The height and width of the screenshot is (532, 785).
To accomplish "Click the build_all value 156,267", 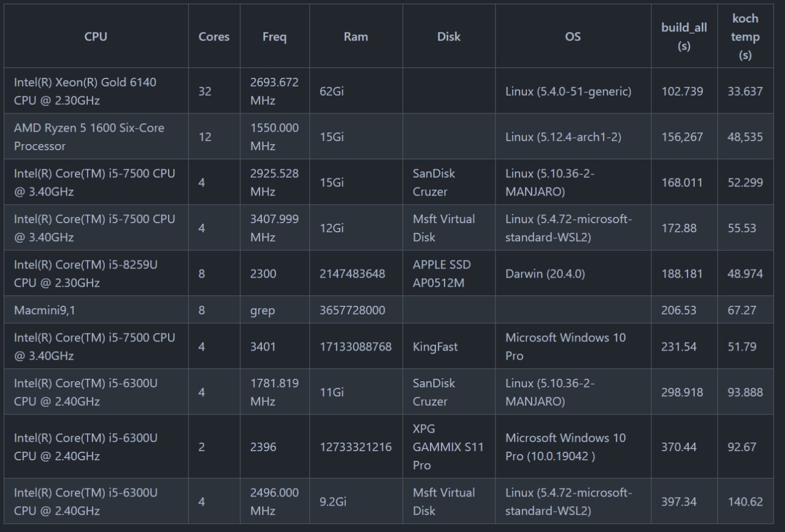I will [682, 137].
